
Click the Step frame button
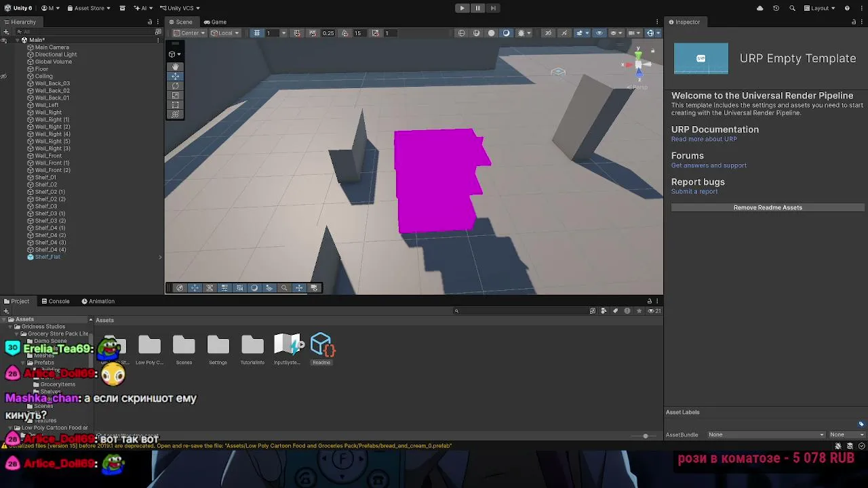tap(493, 8)
